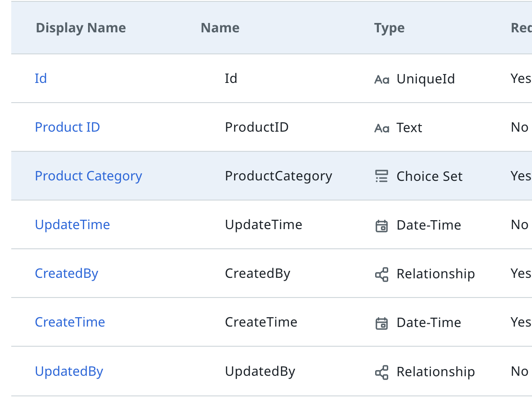
Task: Click the CreatedBy Relationship icon
Action: click(x=382, y=274)
